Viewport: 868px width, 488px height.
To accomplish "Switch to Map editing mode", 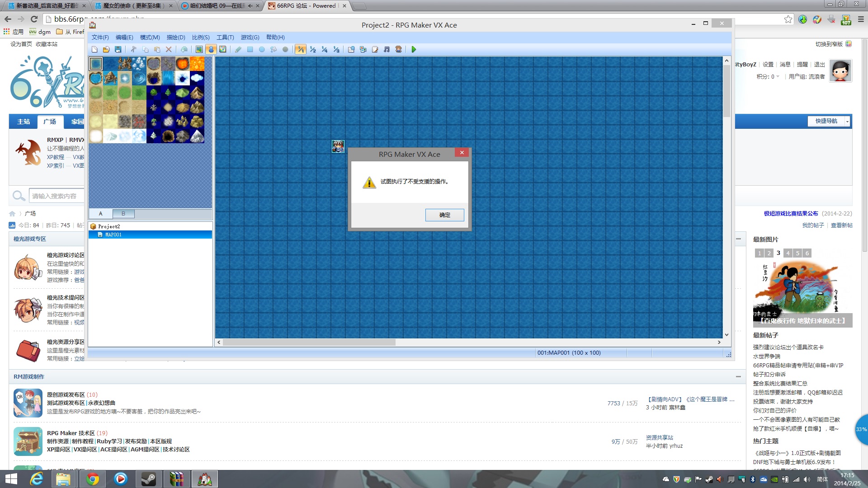I will click(x=199, y=50).
